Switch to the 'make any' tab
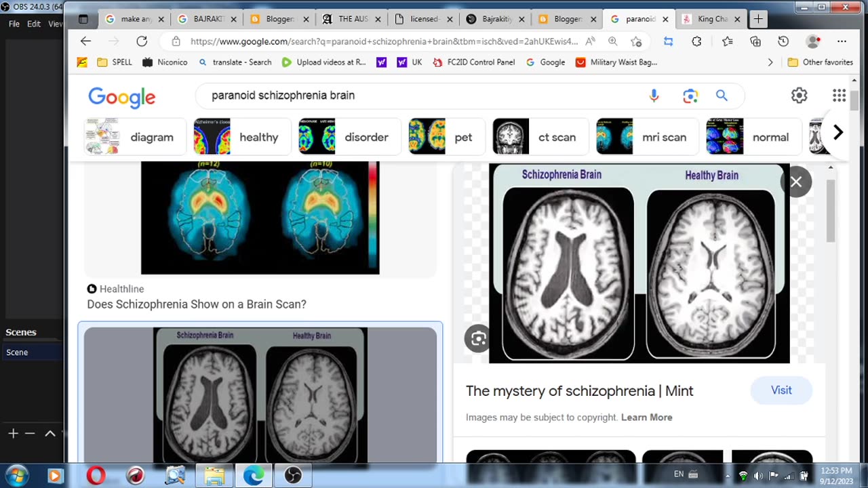Image resolution: width=868 pixels, height=488 pixels. point(133,19)
